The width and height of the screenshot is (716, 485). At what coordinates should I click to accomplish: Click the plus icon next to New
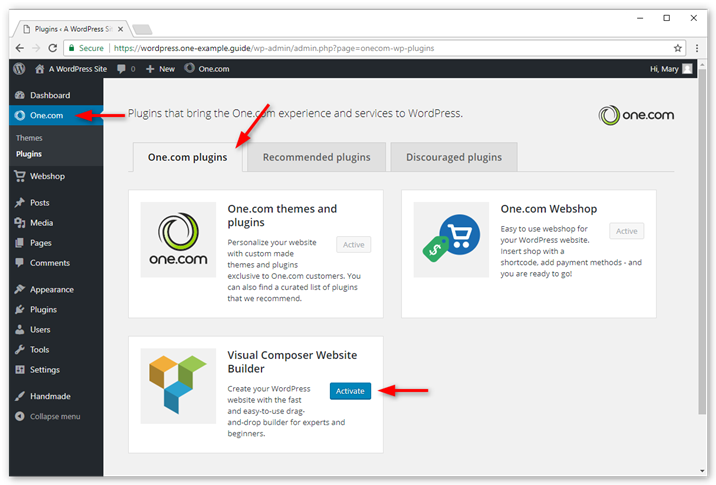(x=150, y=69)
